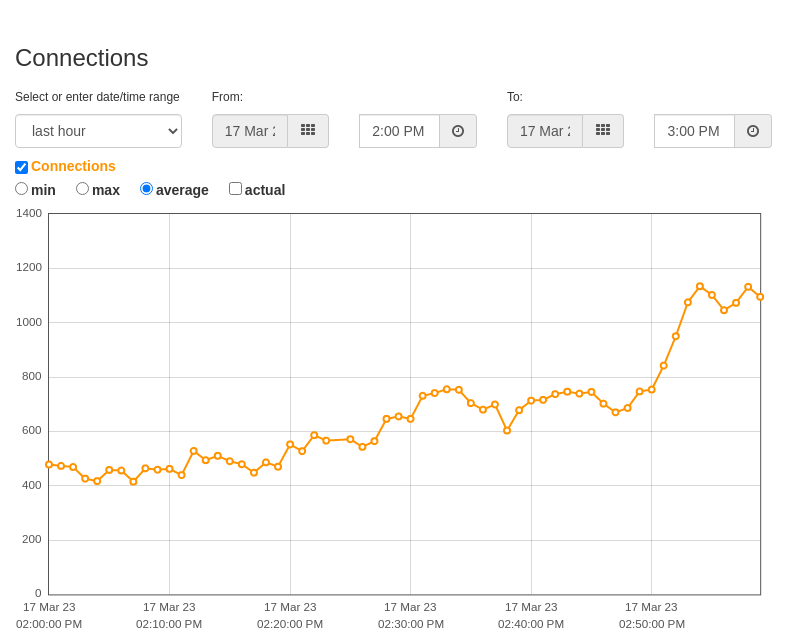Click the orange Connections legend label

(73, 166)
